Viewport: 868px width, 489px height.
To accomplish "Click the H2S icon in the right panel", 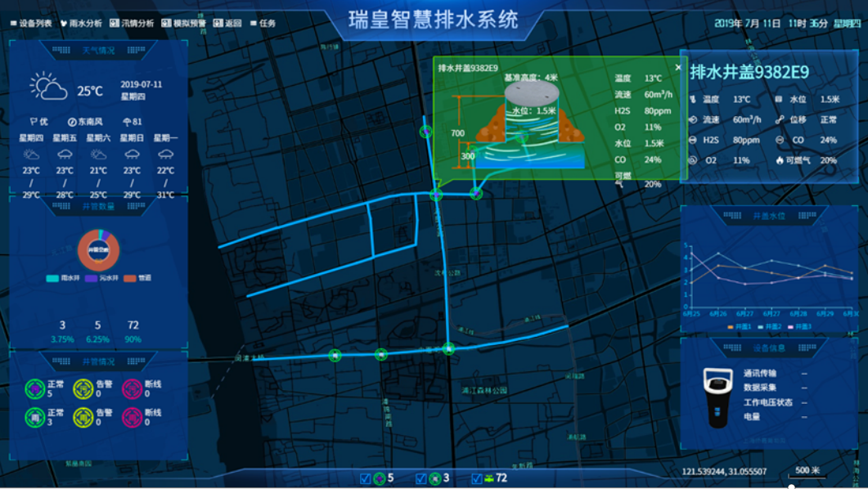I will coord(692,140).
